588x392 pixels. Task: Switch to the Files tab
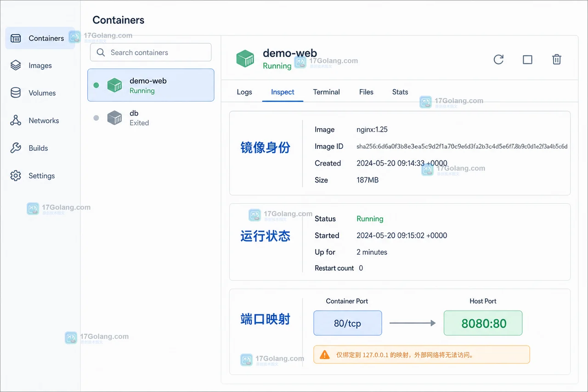[366, 92]
